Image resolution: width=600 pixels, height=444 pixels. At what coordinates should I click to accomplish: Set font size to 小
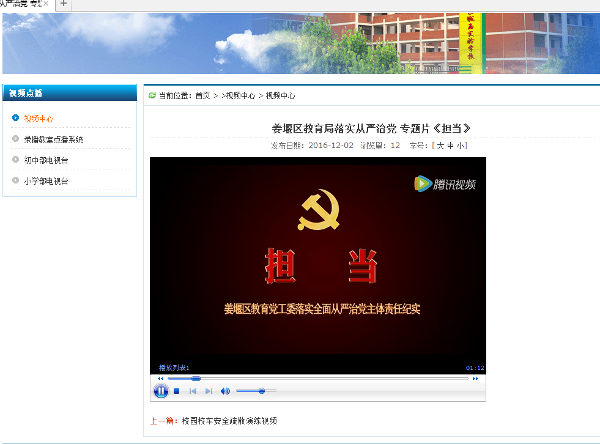[x=460, y=145]
